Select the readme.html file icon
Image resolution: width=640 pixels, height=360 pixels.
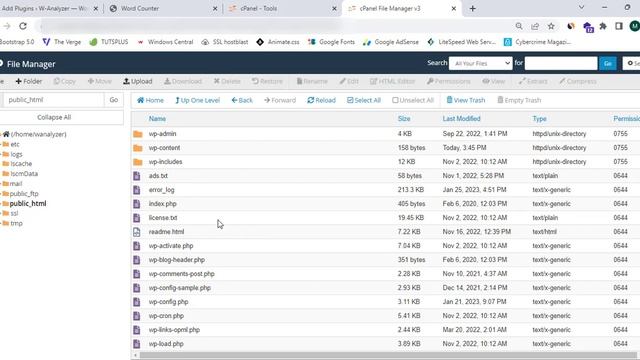tap(137, 232)
